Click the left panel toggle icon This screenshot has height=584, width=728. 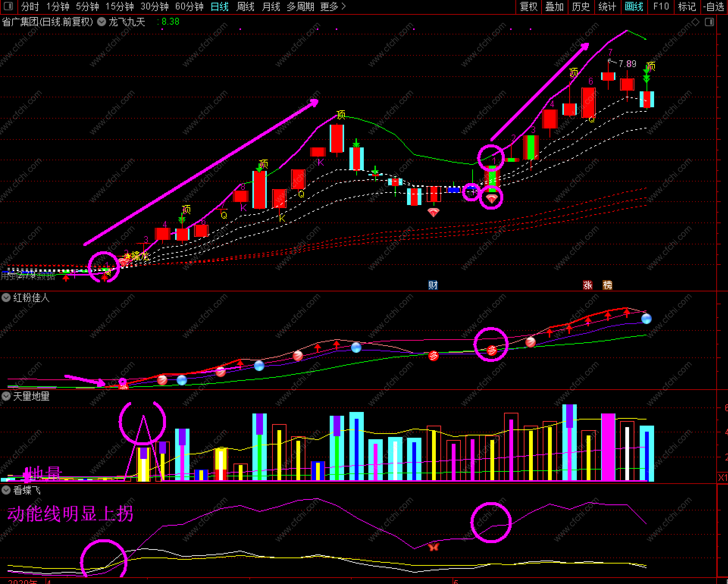(x=8, y=6)
